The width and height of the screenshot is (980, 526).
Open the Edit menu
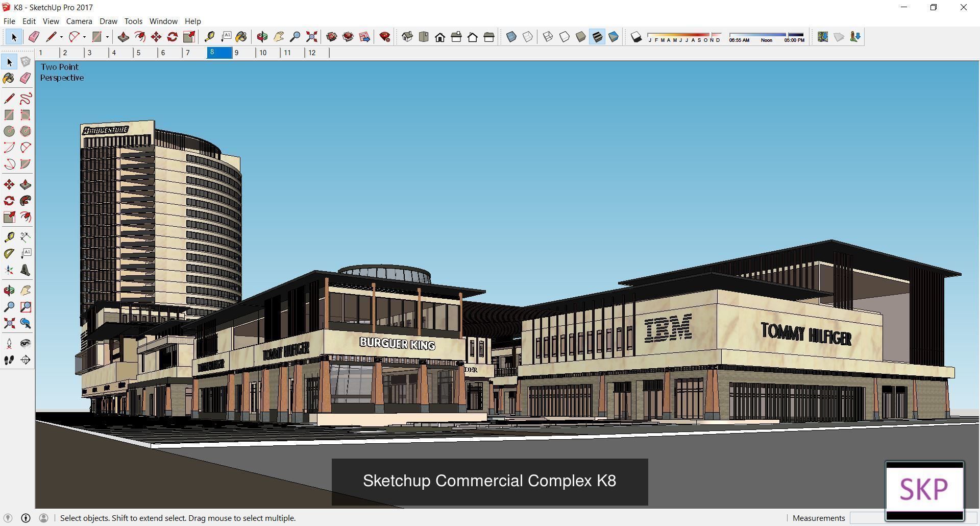(x=29, y=21)
